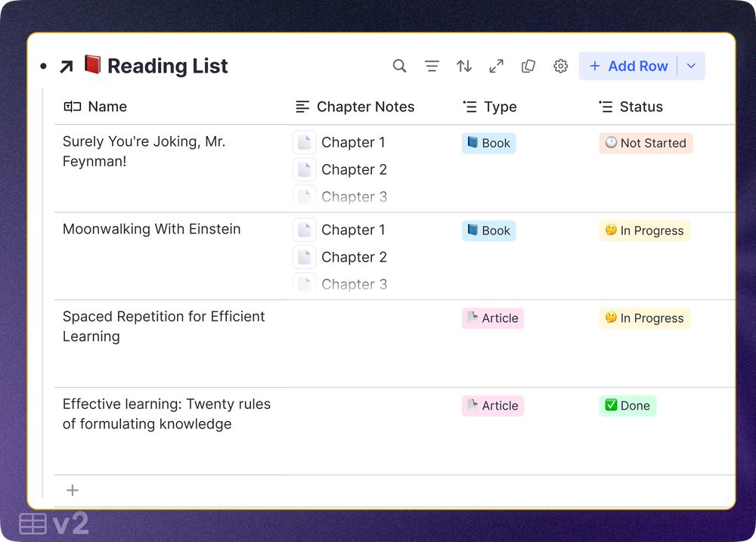Click the Done status tag

tap(627, 405)
